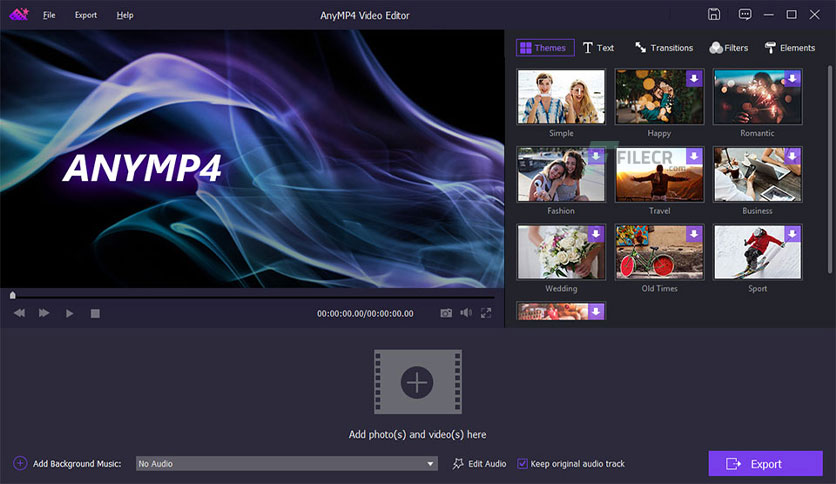Select the Business theme thumbnail
This screenshot has height=484, width=836.
tap(757, 174)
